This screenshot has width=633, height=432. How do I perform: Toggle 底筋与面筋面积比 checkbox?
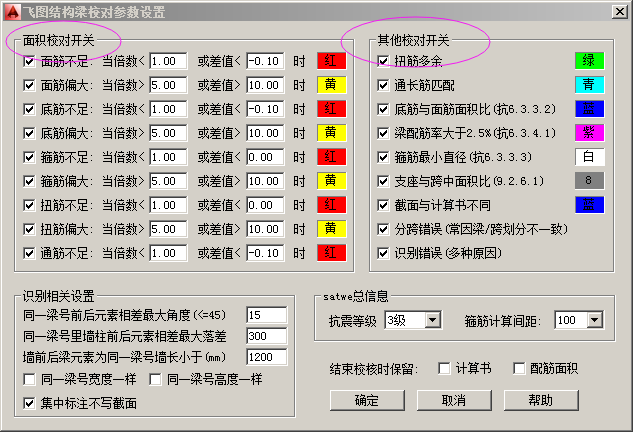(383, 109)
